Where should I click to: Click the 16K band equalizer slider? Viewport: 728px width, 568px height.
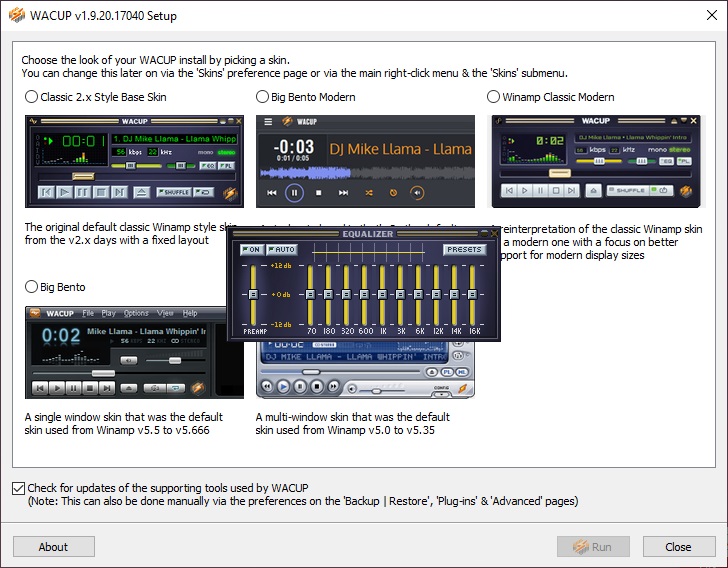473,294
